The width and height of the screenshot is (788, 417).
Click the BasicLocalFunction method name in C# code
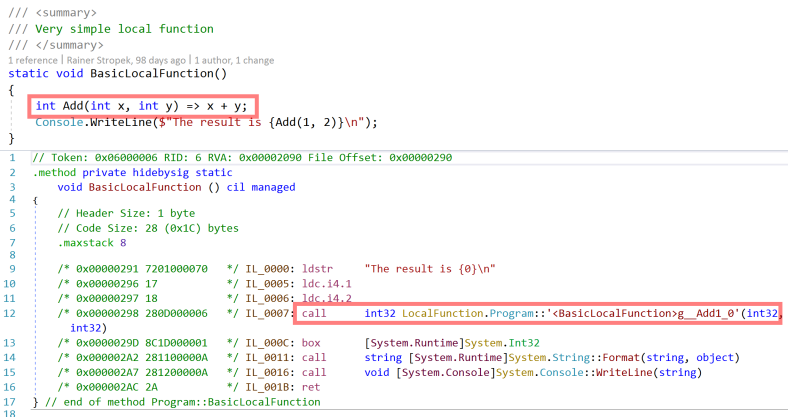152,73
